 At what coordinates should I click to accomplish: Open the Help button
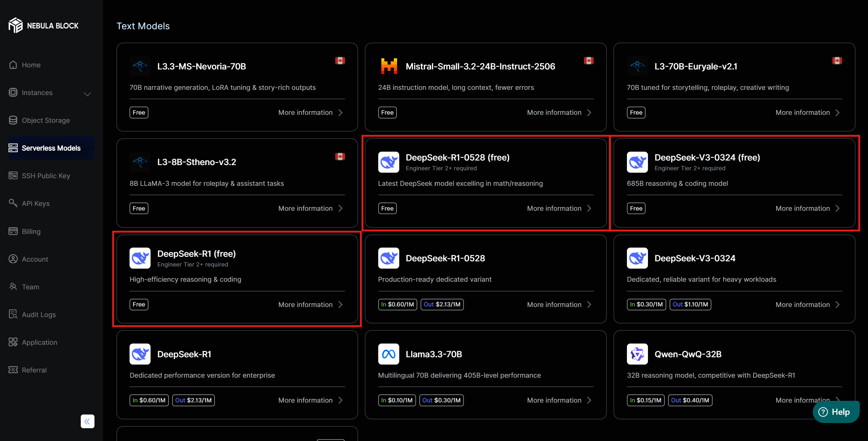pyautogui.click(x=836, y=411)
